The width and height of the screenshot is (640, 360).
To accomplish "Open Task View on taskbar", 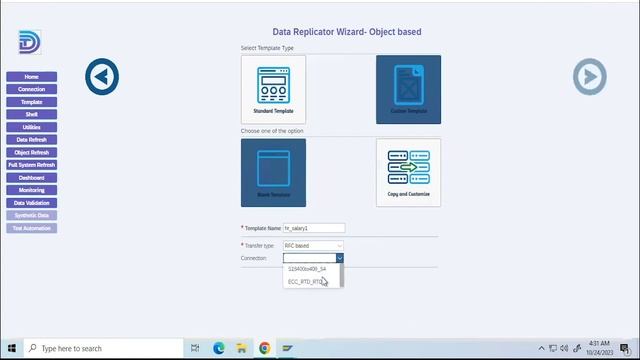I will [x=195, y=348].
